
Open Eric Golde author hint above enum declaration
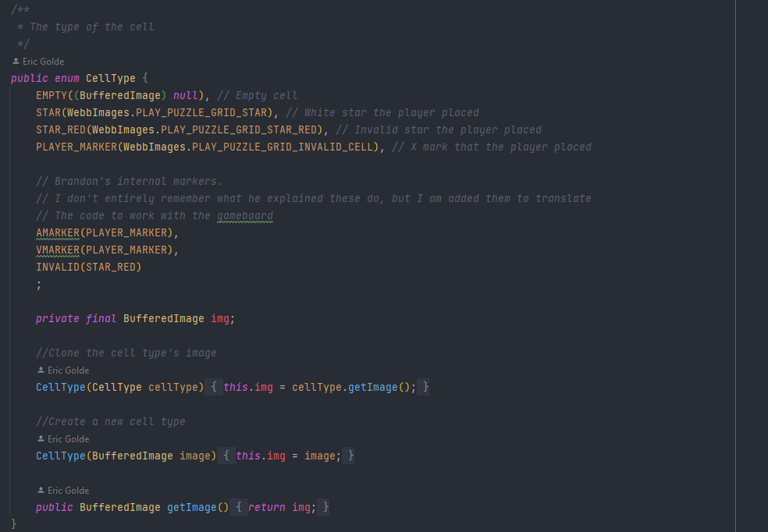pos(43,61)
